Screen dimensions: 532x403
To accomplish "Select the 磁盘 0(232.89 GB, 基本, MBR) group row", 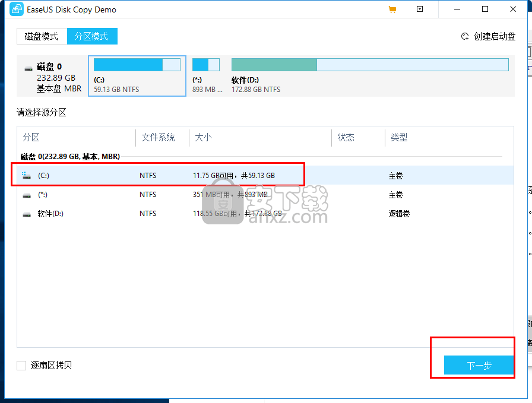I will (x=70, y=156).
